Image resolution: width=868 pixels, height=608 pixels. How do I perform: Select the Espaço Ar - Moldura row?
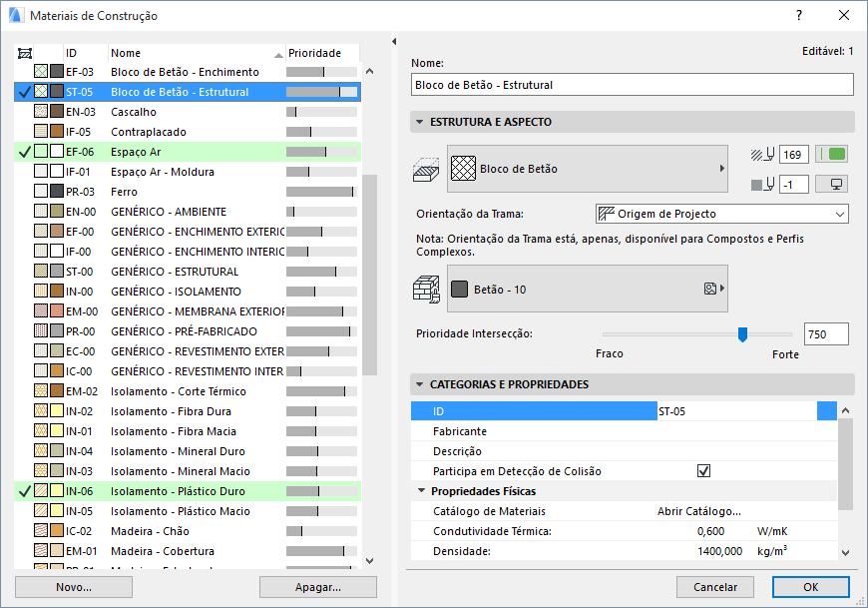(188, 172)
